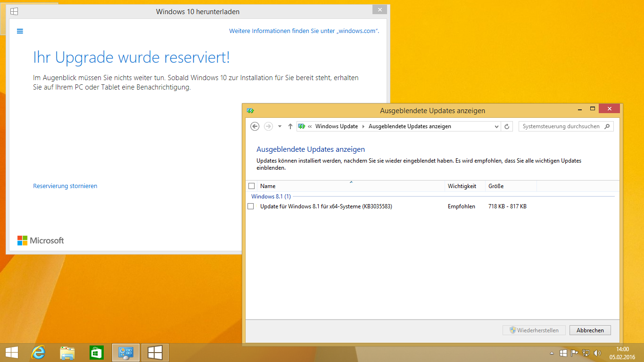Screen dimensions: 644x362
Task: Open the hamburger menu in Windows 10 window
Action: [20, 31]
